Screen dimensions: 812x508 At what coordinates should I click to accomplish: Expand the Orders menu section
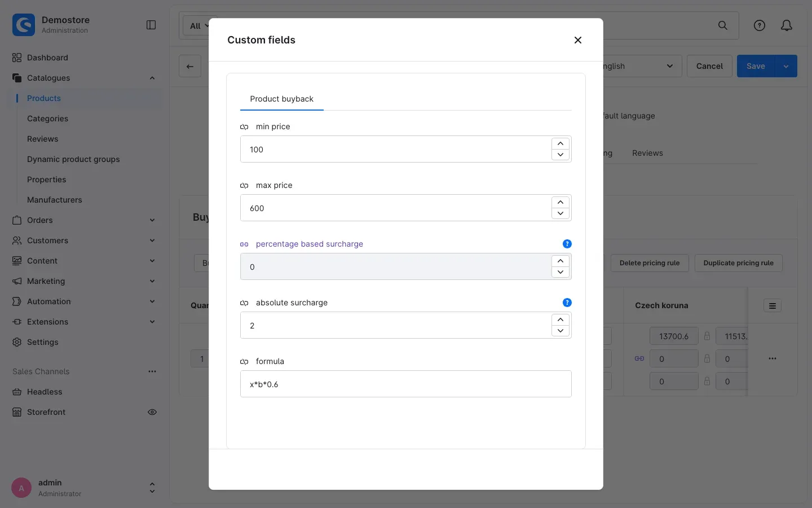pos(152,220)
